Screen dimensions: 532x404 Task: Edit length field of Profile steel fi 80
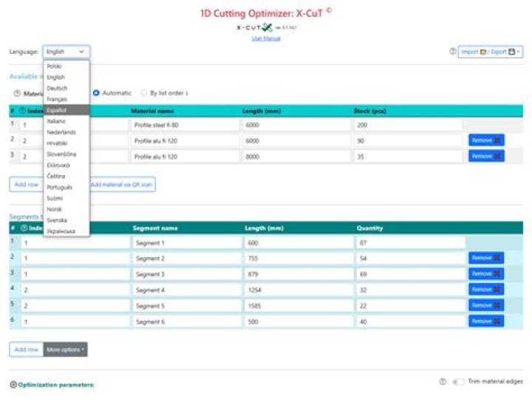click(x=296, y=125)
